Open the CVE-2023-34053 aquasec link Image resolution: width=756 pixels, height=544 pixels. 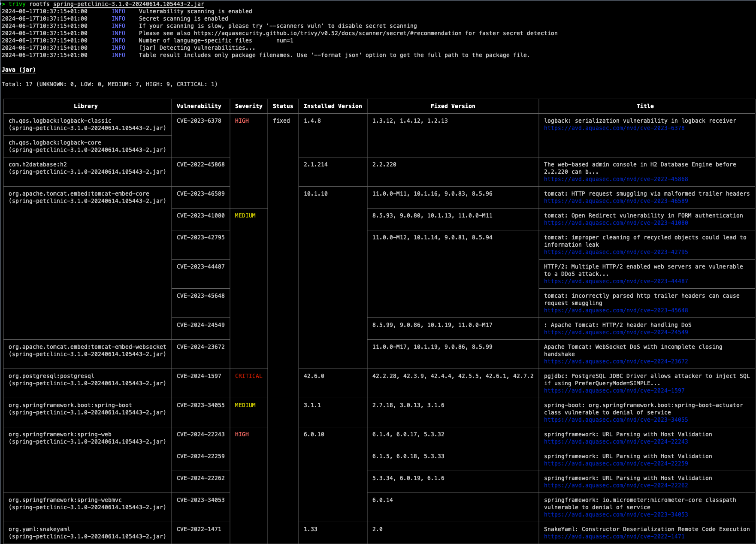point(616,515)
